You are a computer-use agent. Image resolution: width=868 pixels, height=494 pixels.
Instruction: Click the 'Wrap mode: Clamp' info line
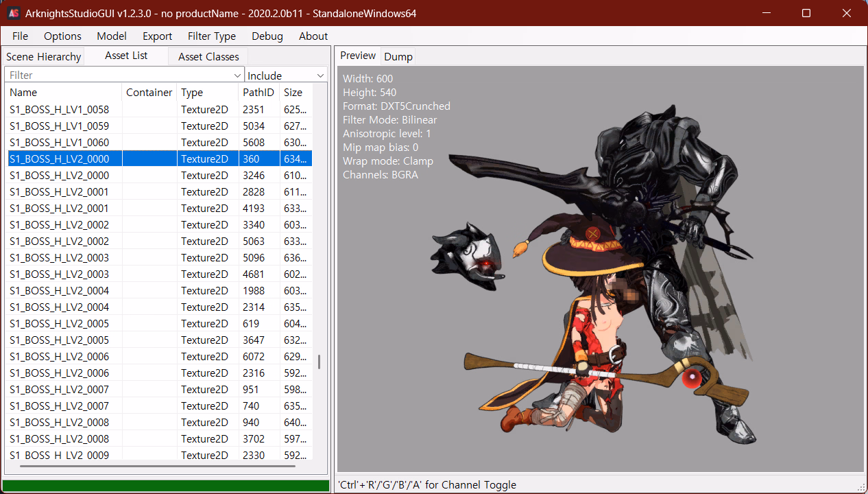[x=388, y=161]
